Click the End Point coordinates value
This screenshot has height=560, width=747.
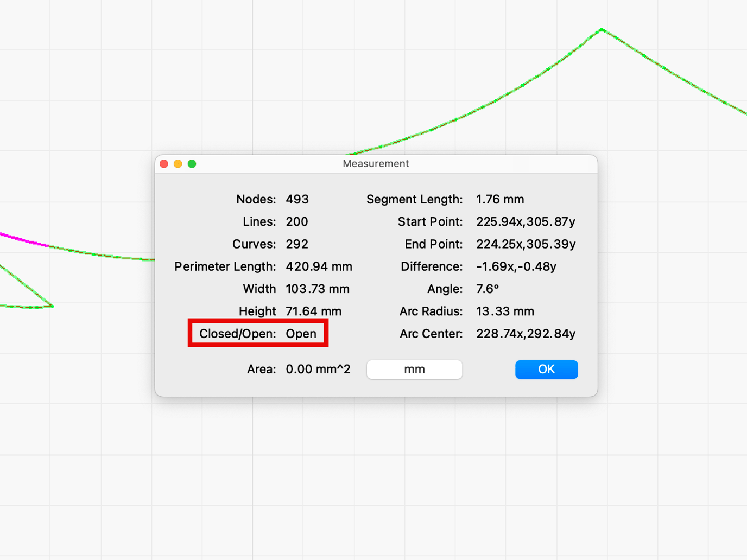526,244
